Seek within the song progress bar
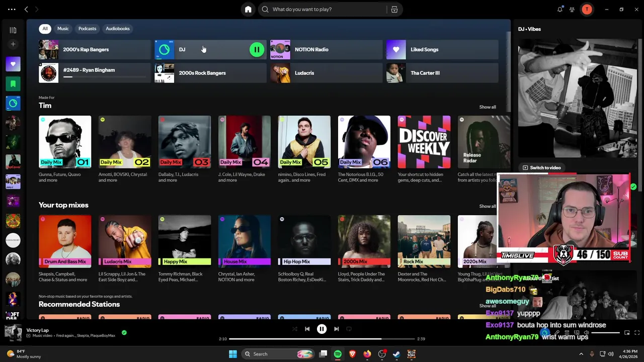 (322, 339)
